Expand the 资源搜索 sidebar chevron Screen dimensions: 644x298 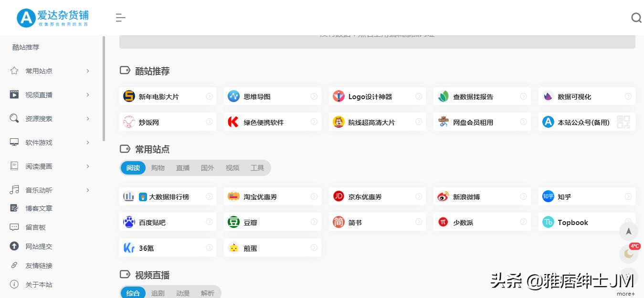(88, 118)
